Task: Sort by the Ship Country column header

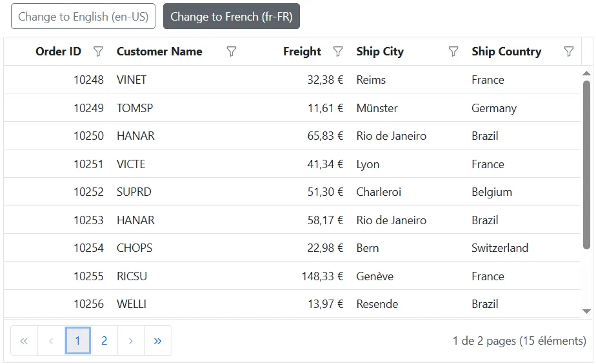Action: pyautogui.click(x=507, y=52)
